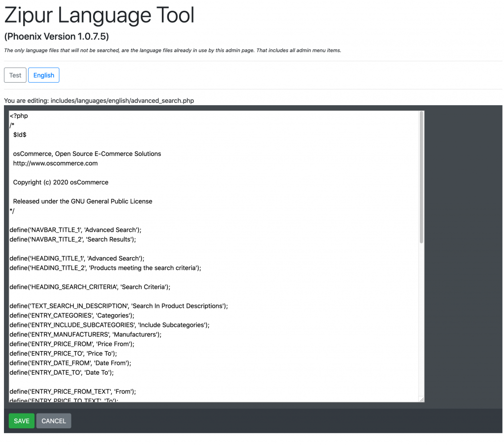Click 'Released under the GNU General Public License'

(83, 201)
